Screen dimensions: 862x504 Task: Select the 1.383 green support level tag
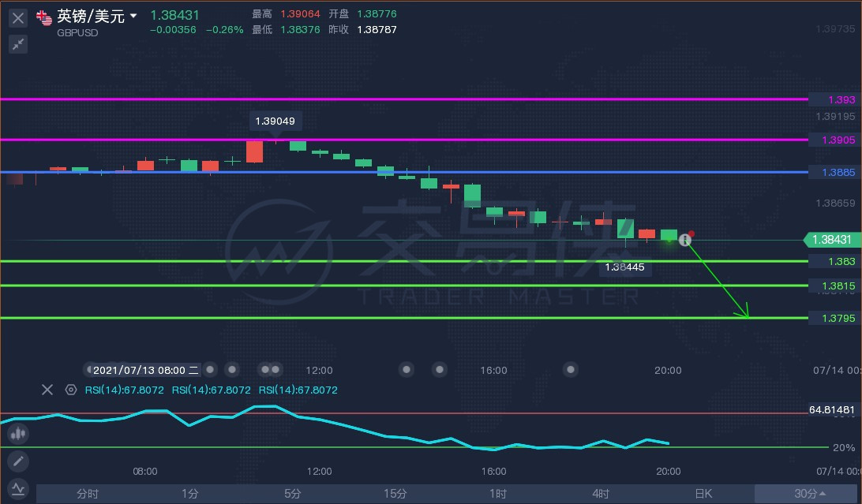click(x=835, y=261)
